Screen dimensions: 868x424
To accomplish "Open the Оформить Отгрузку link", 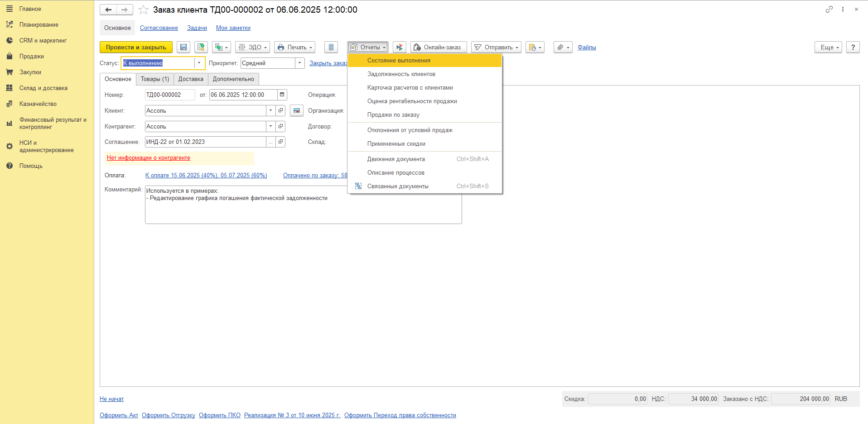I will (x=169, y=415).
